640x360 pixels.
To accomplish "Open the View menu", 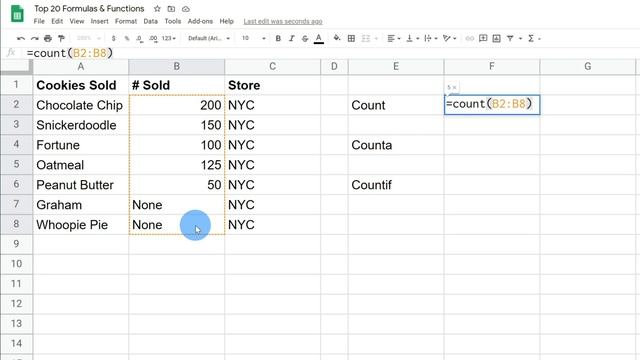I will pyautogui.click(x=77, y=21).
